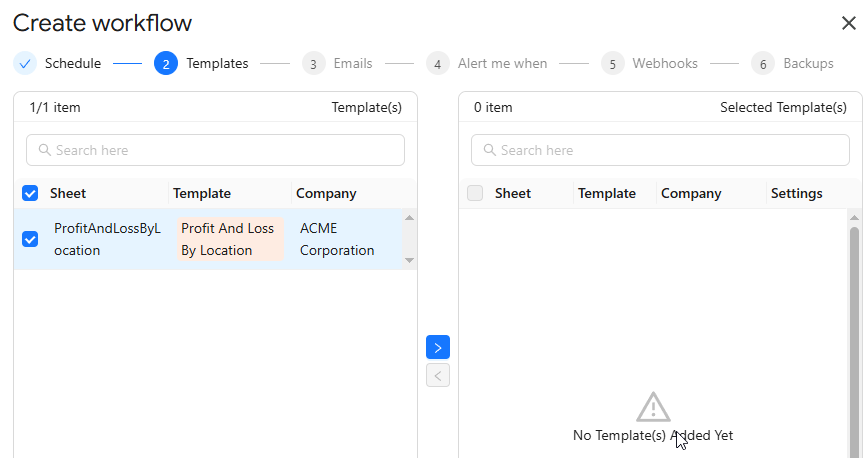Click step 4 Alert me when circle
The width and height of the screenshot is (868, 458).
tap(437, 63)
